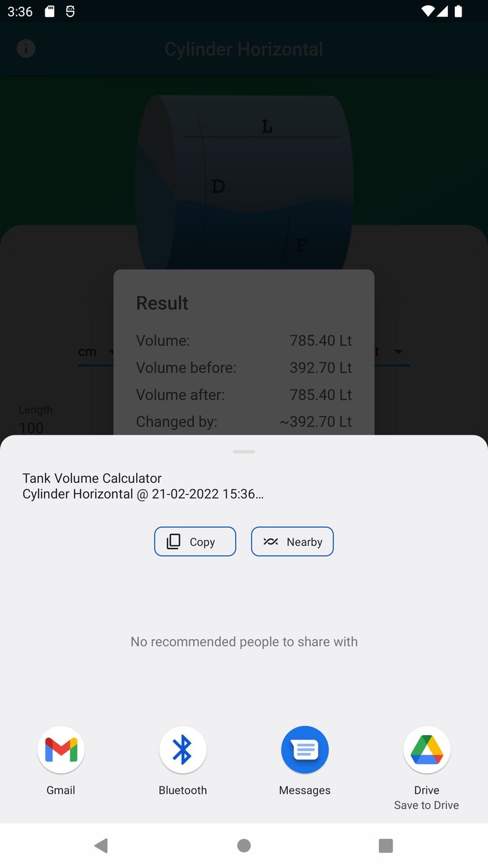Share the result via Gmail
Image resolution: width=488 pixels, height=868 pixels.
click(61, 749)
